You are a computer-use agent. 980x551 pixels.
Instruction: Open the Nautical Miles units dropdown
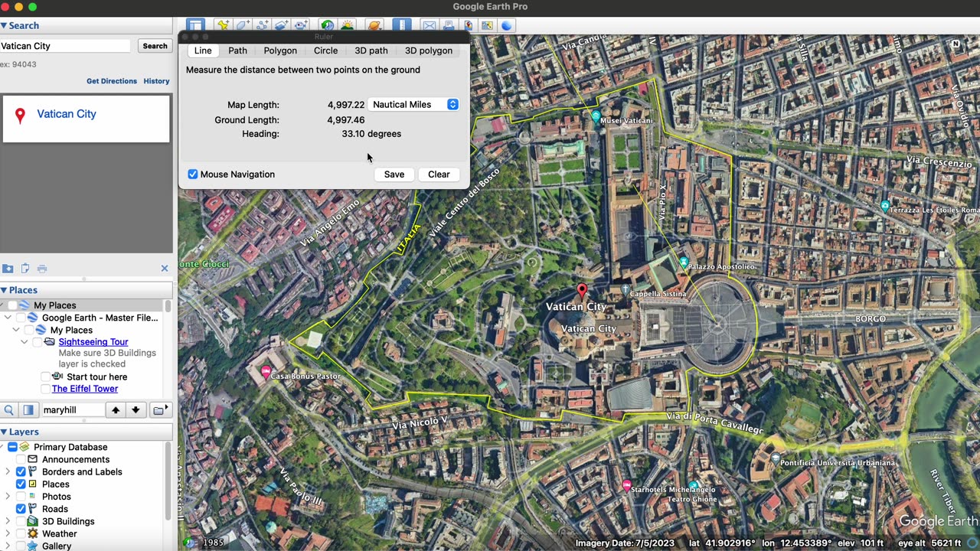click(413, 104)
